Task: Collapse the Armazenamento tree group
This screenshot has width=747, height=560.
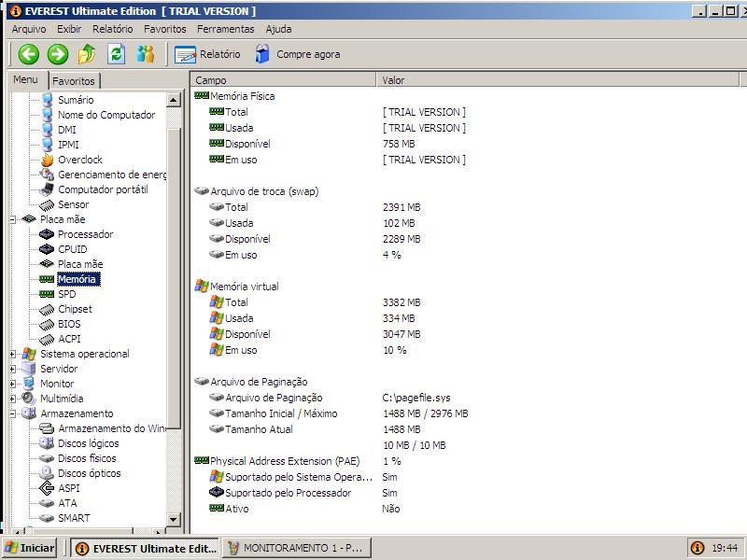Action: point(13,413)
